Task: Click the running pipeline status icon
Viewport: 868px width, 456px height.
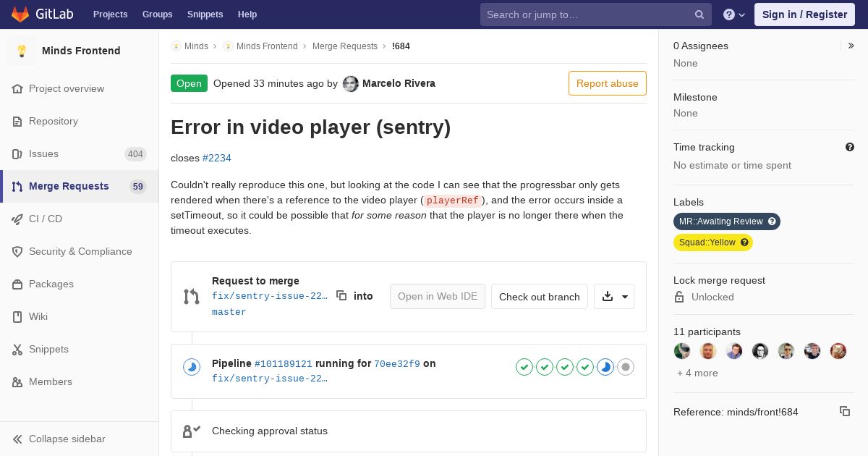Action: point(192,367)
